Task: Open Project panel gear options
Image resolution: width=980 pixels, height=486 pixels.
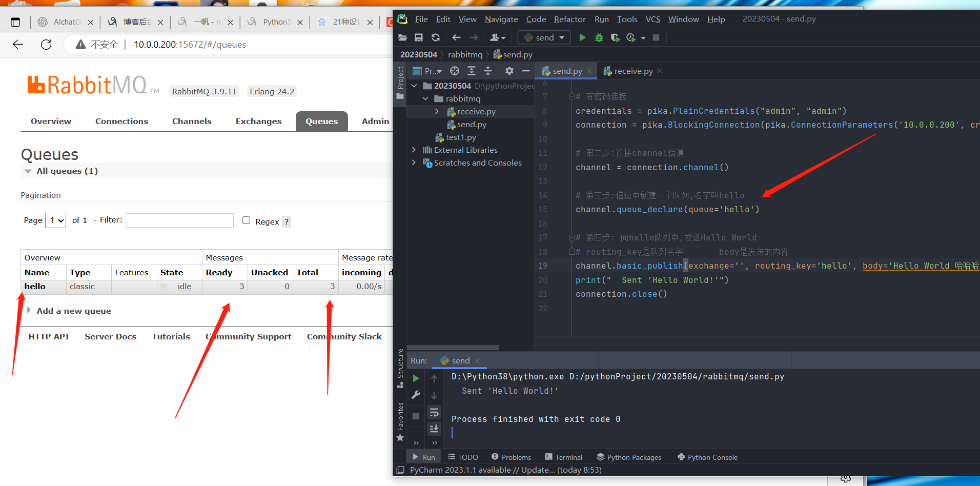Action: 509,71
